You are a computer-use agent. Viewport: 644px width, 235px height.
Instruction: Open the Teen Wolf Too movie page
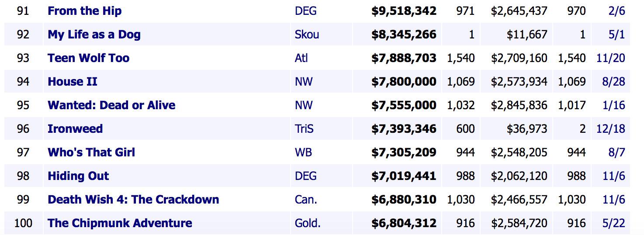point(88,58)
